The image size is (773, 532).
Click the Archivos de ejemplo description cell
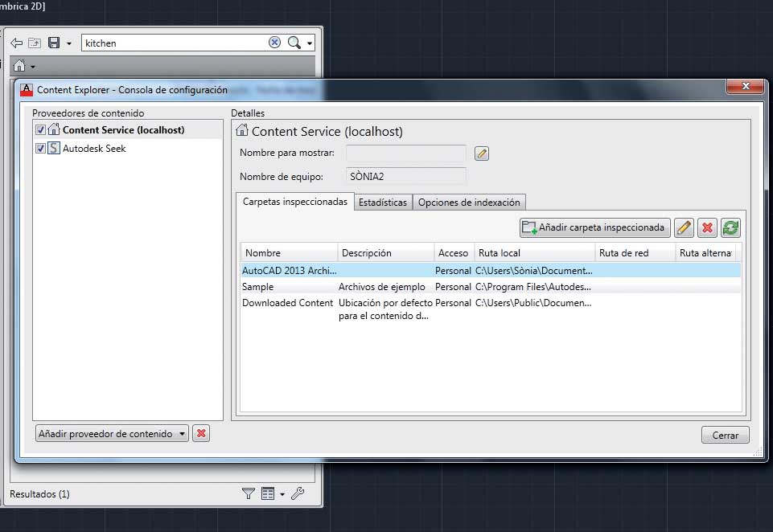pyautogui.click(x=381, y=287)
